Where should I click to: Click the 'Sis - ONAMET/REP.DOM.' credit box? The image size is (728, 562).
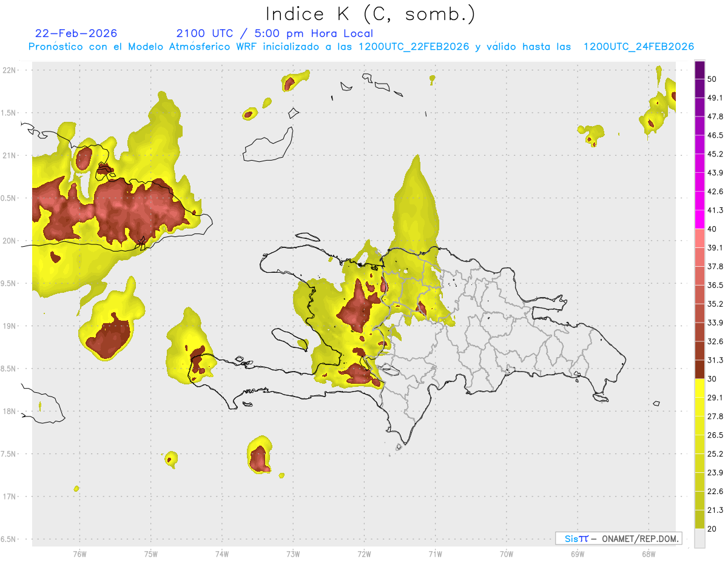[618, 538]
